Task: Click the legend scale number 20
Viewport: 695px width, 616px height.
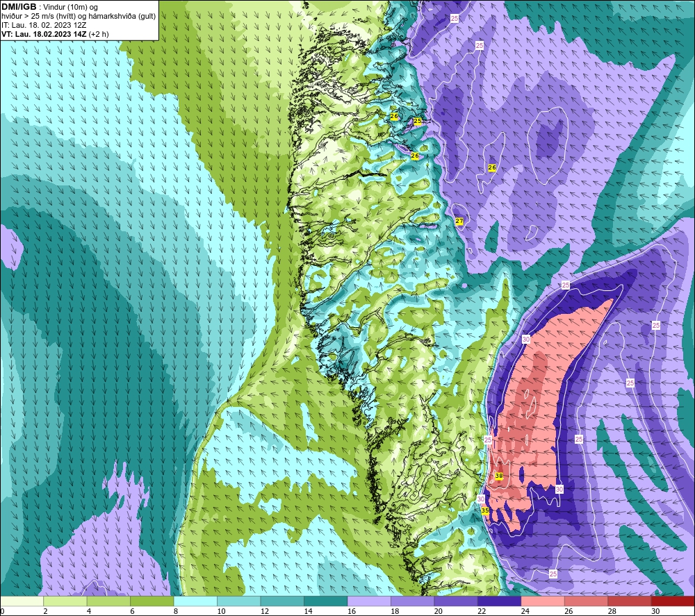Action: click(439, 611)
